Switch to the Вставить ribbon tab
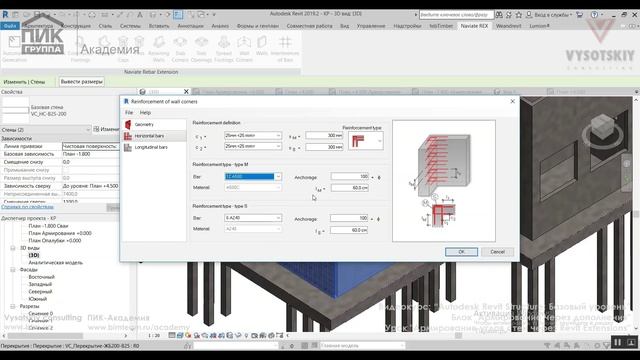Image resolution: width=640 pixels, height=360 pixels. (x=159, y=26)
